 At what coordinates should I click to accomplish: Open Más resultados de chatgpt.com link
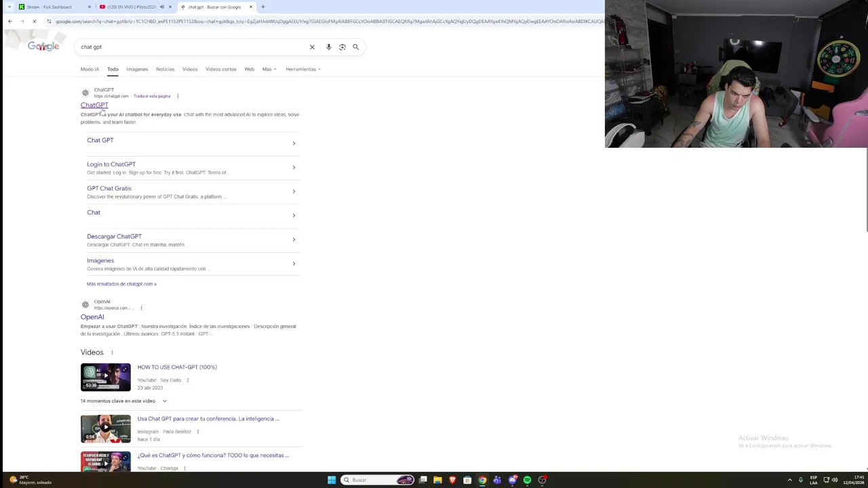tap(121, 284)
